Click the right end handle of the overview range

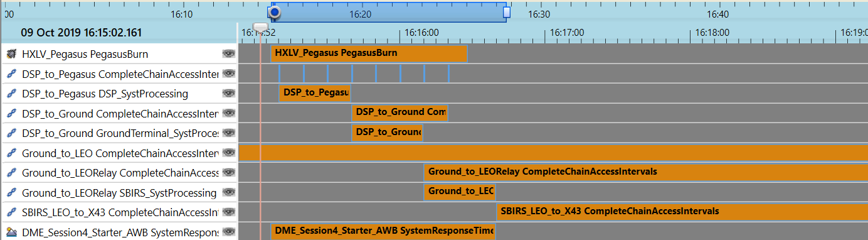pyautogui.click(x=507, y=12)
